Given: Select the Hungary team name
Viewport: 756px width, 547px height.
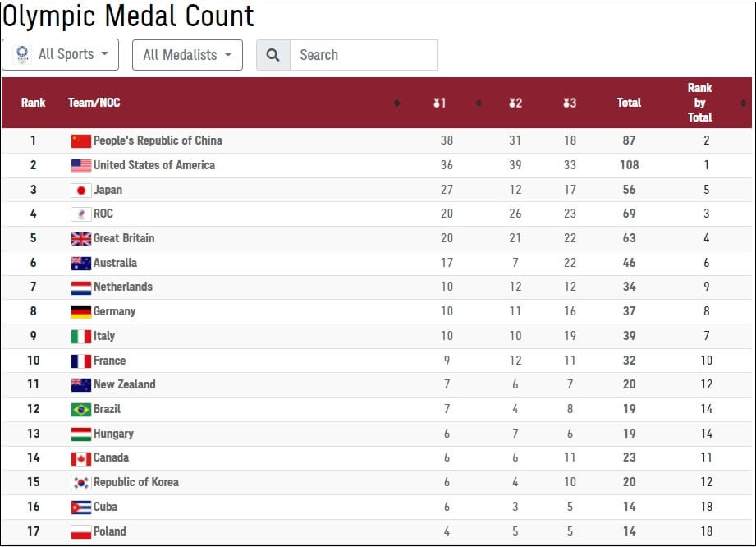Looking at the screenshot, I should (x=113, y=434).
